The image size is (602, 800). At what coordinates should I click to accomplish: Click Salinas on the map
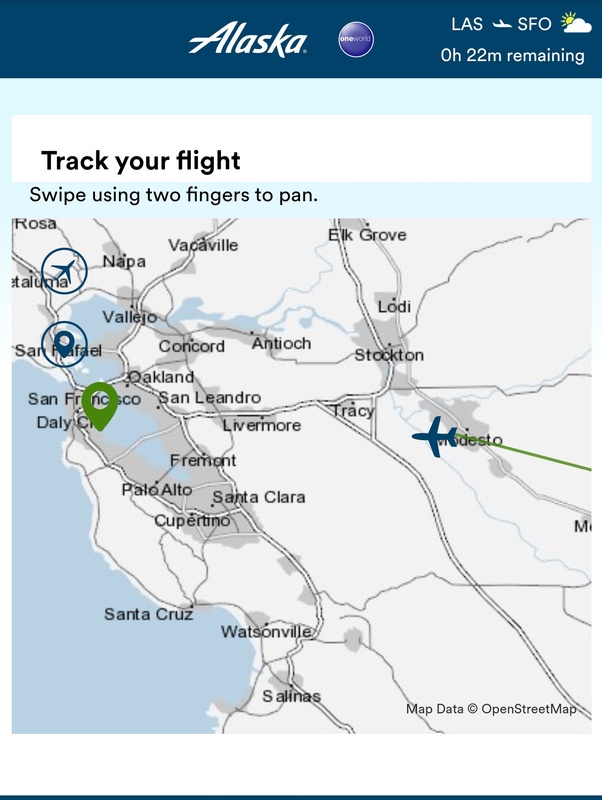291,696
